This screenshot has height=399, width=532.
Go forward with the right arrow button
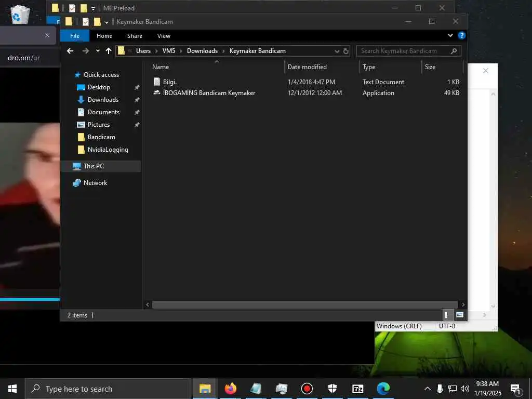[x=86, y=51]
